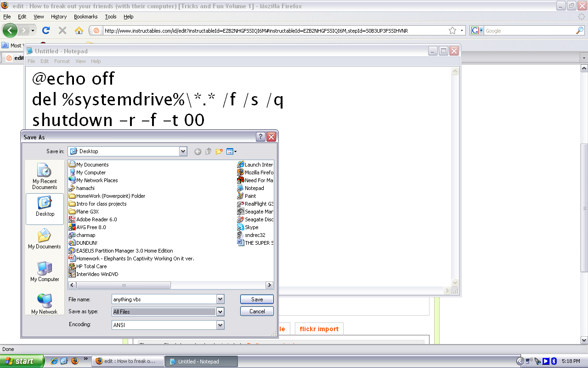Image resolution: width=588 pixels, height=368 pixels.
Task: Open the Firefox Tools menu
Action: point(111,17)
